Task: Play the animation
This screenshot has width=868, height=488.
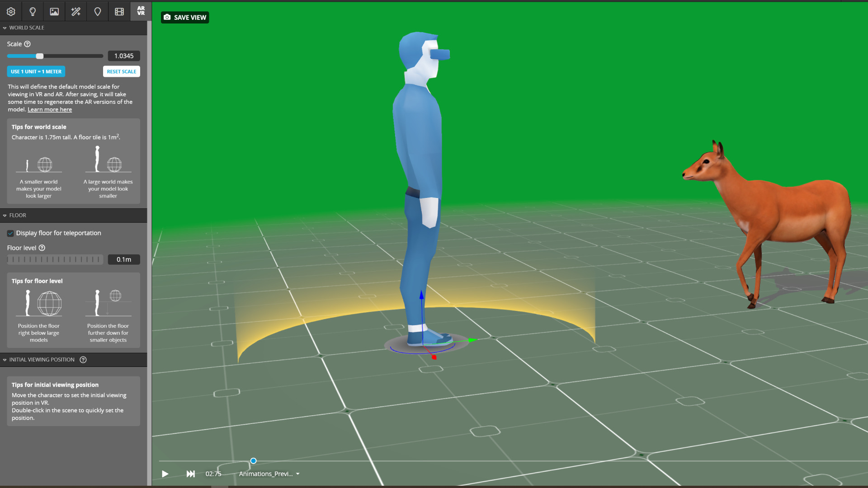Action: point(165,474)
